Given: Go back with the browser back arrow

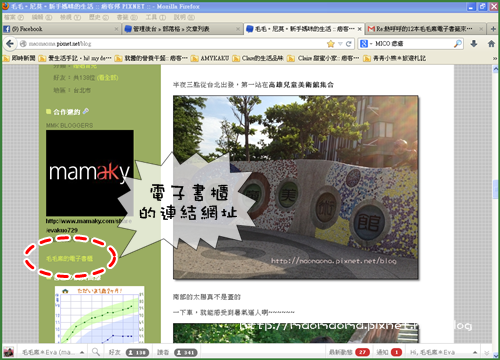Looking at the screenshot, I should tap(10, 44).
